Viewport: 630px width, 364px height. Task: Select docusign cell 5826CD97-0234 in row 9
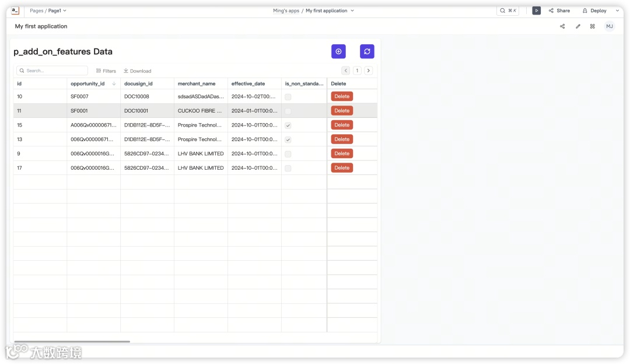(x=147, y=153)
